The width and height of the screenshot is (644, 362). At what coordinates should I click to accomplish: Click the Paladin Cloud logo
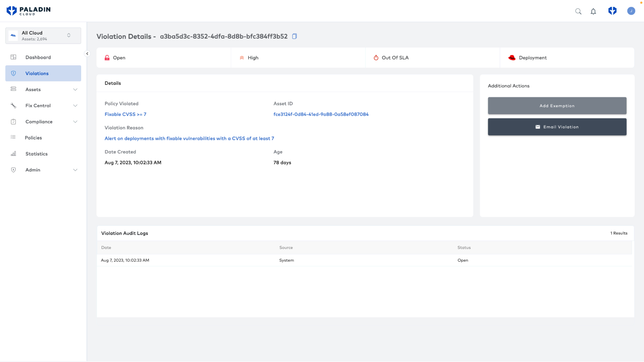(29, 11)
